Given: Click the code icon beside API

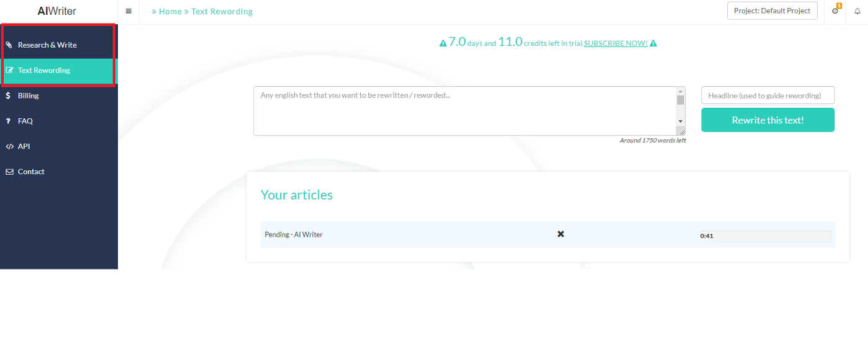Looking at the screenshot, I should (9, 146).
